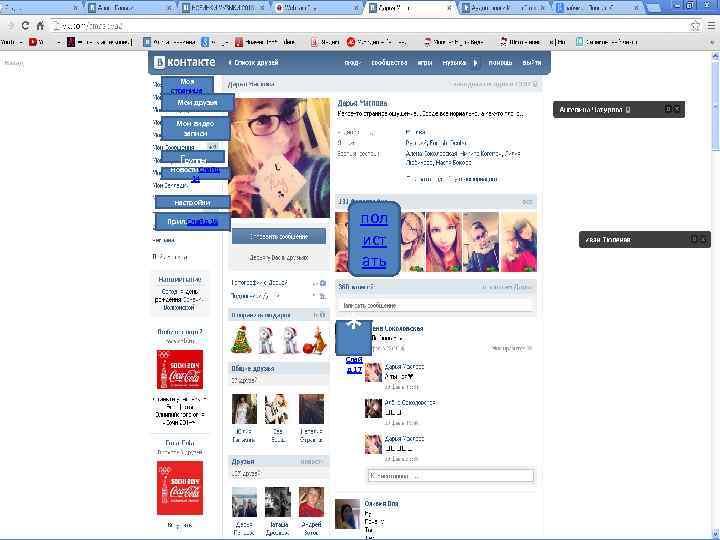Switch to the tab with red round favicon
Image resolution: width=720 pixels, height=540 pixels.
pos(318,8)
